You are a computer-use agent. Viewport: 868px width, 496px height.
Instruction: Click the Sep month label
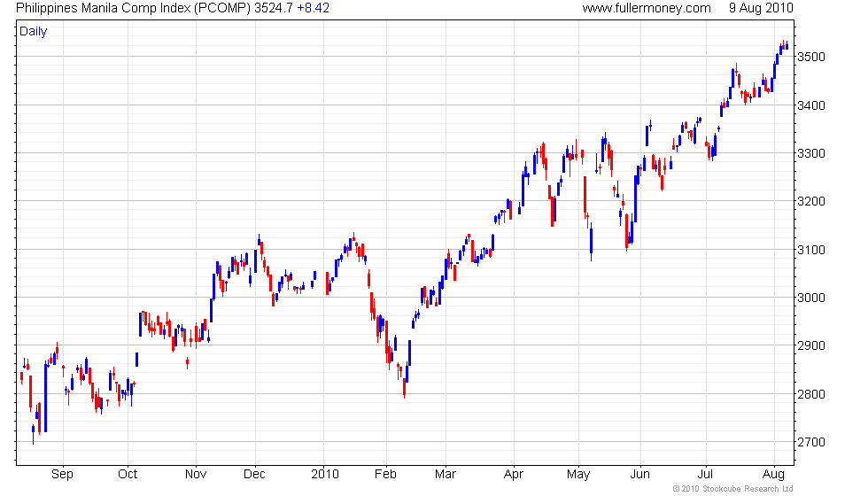pos(62,475)
